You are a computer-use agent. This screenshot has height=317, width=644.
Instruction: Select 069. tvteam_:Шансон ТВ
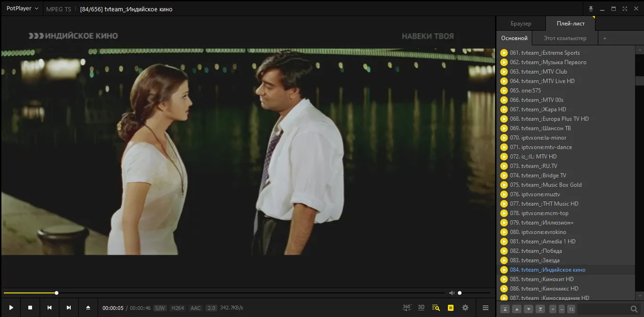[x=566, y=128]
